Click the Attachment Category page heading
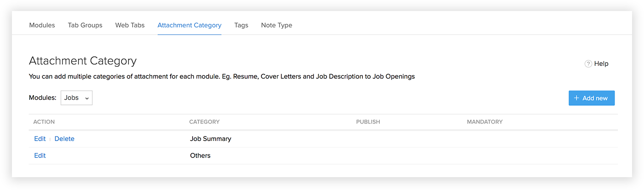 [x=83, y=60]
